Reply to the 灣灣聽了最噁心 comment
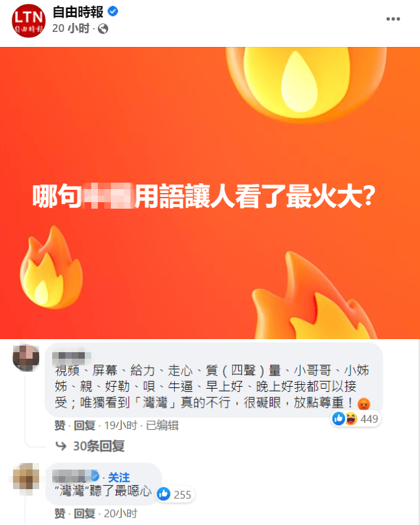This screenshot has height=525, width=420. click(85, 513)
